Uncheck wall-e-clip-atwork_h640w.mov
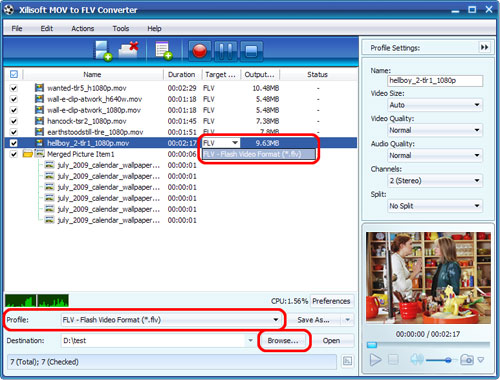The width and height of the screenshot is (500, 380). click(x=13, y=99)
